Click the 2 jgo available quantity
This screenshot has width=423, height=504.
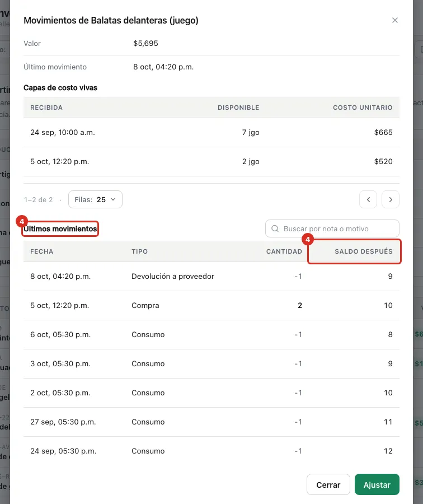(251, 161)
